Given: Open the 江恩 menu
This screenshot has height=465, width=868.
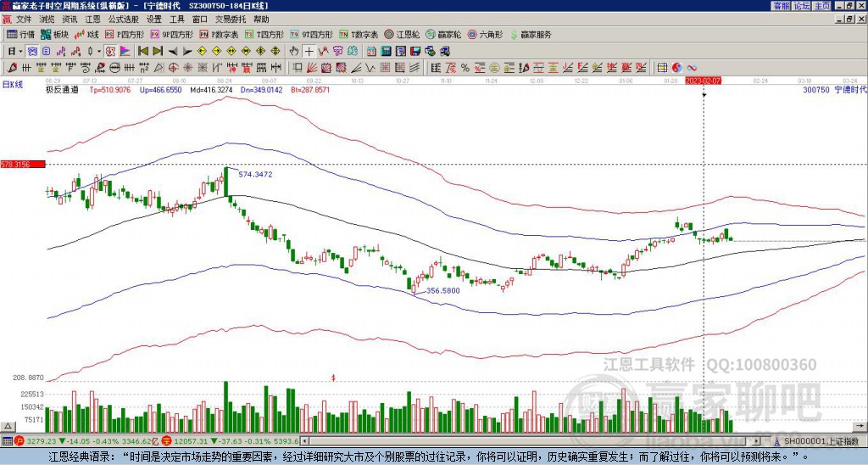Looking at the screenshot, I should point(92,20).
